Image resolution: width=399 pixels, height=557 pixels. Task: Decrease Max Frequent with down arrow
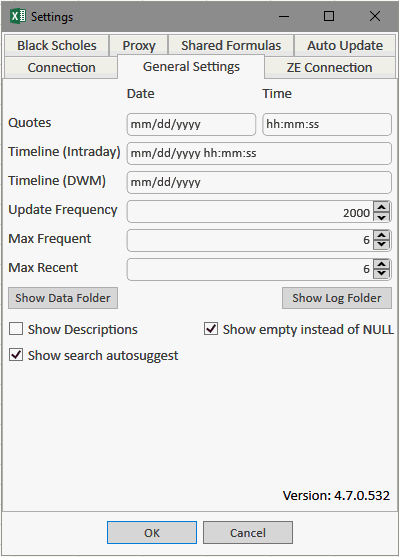(382, 245)
